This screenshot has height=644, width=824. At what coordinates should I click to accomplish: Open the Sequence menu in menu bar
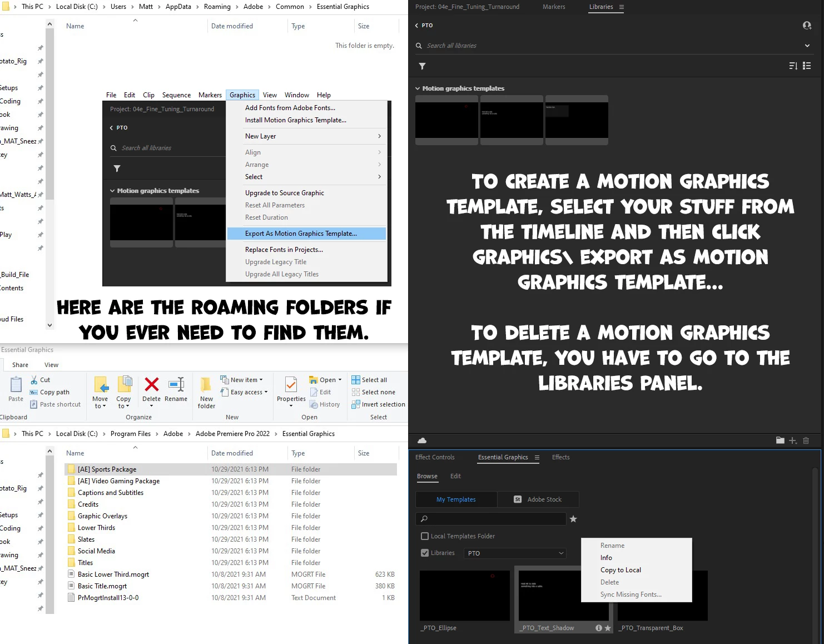(176, 95)
